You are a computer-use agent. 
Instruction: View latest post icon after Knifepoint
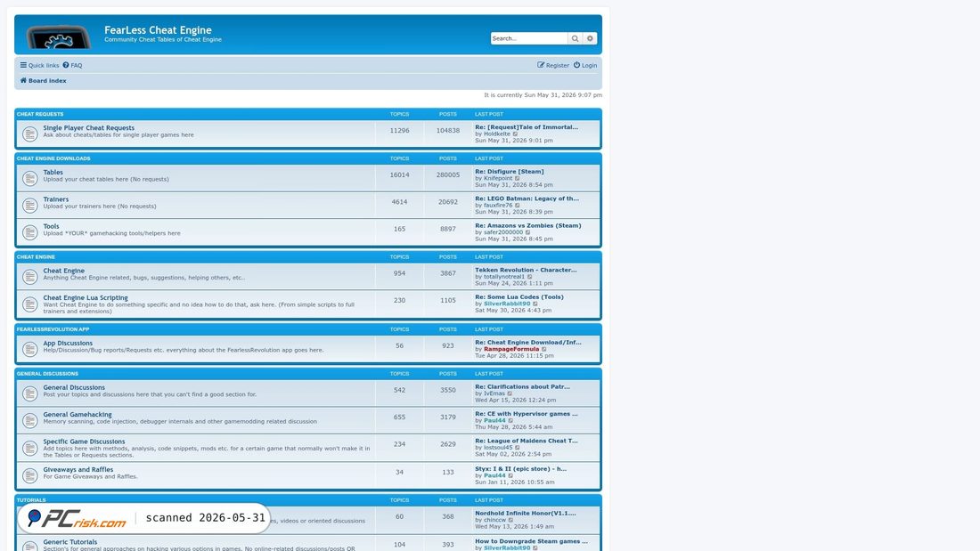tap(518, 178)
